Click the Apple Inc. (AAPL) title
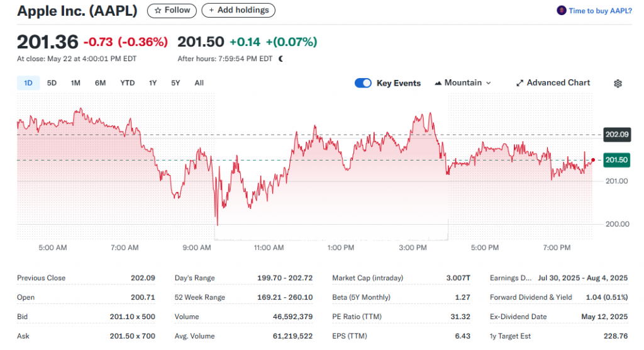Image resolution: width=644 pixels, height=350 pixels. (77, 11)
